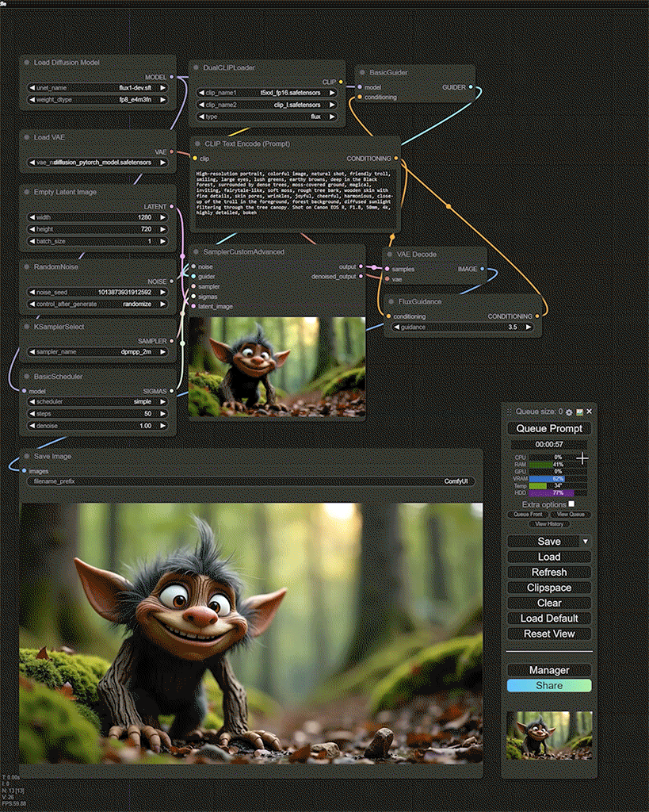Viewport: 649px width, 812px height.
Task: Click the image feed icon in queue panel
Action: click(x=579, y=412)
